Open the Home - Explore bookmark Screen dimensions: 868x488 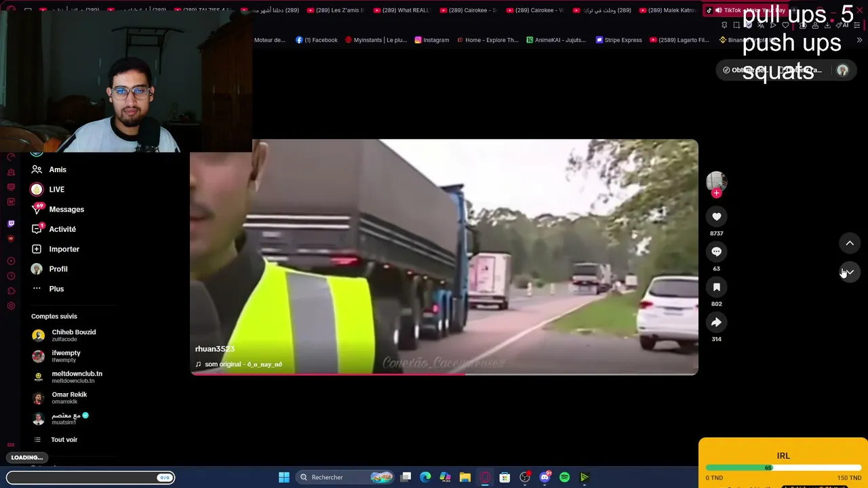488,40
